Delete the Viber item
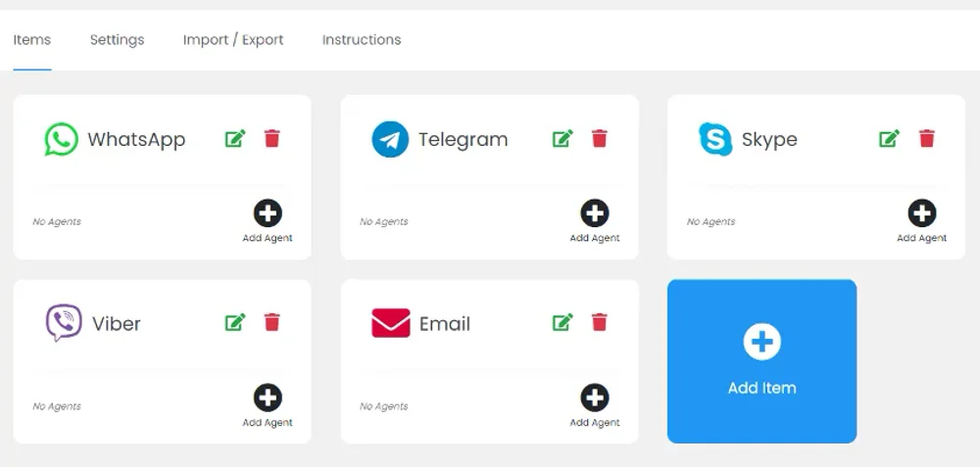980x467 pixels. [x=271, y=323]
